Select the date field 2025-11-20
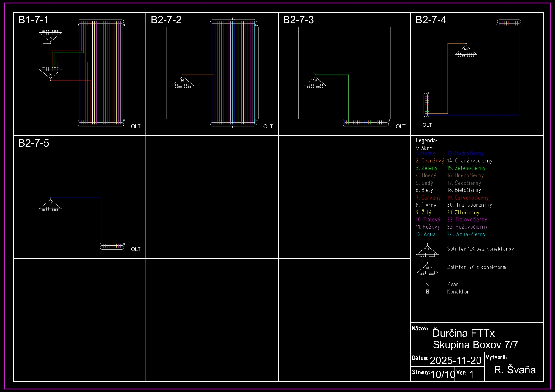Viewport: 555px width, 392px height. tap(456, 360)
